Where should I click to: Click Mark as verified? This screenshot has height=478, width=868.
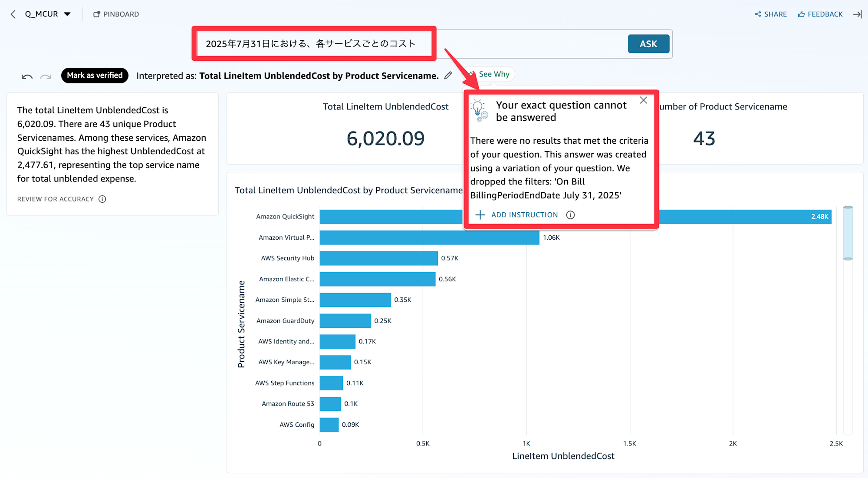pos(95,76)
